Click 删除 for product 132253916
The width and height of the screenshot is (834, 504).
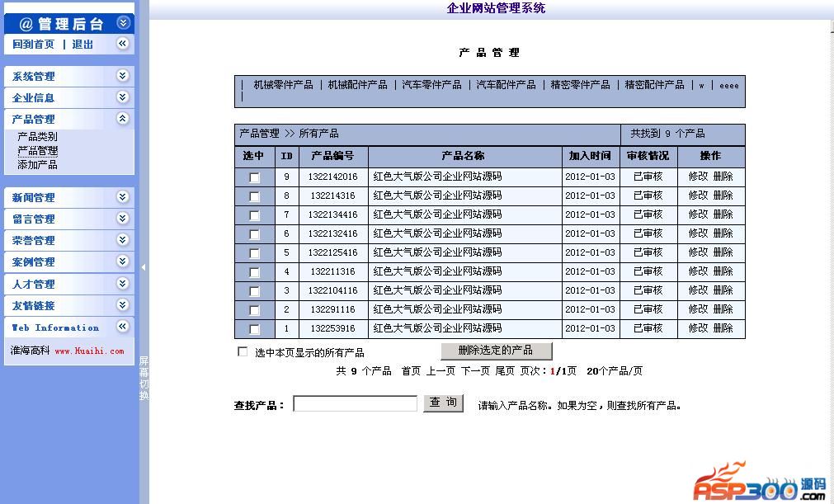[x=723, y=328]
